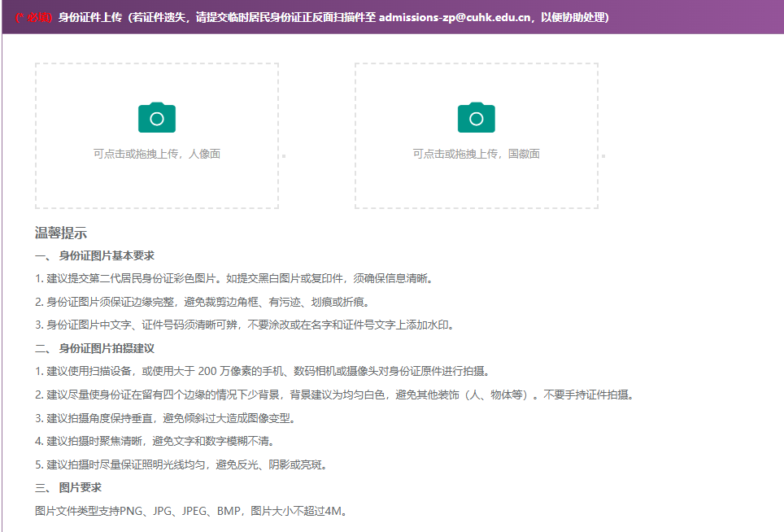Select the purple 身份证件上传 header bar
The width and height of the screenshot is (784, 532).
pos(392,15)
